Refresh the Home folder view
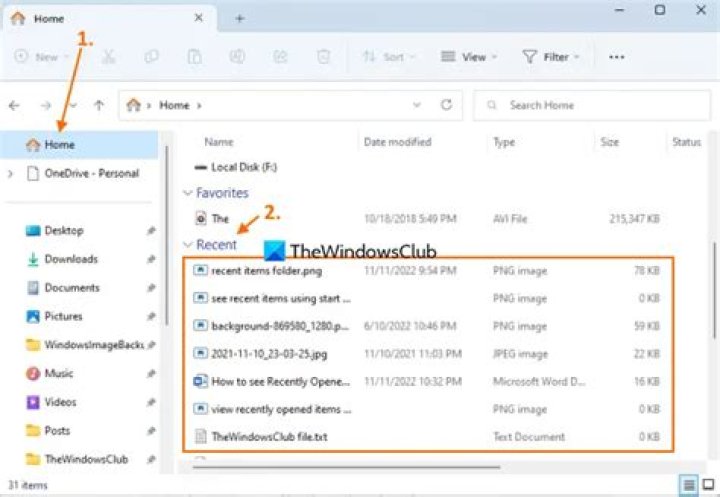Image resolution: width=720 pixels, height=497 pixels. 446,105
